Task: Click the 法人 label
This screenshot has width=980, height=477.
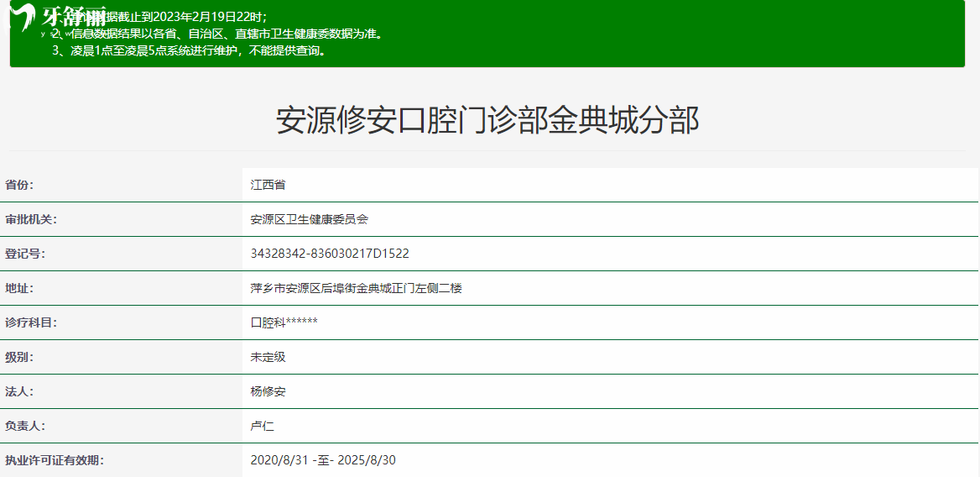Action: (x=19, y=391)
